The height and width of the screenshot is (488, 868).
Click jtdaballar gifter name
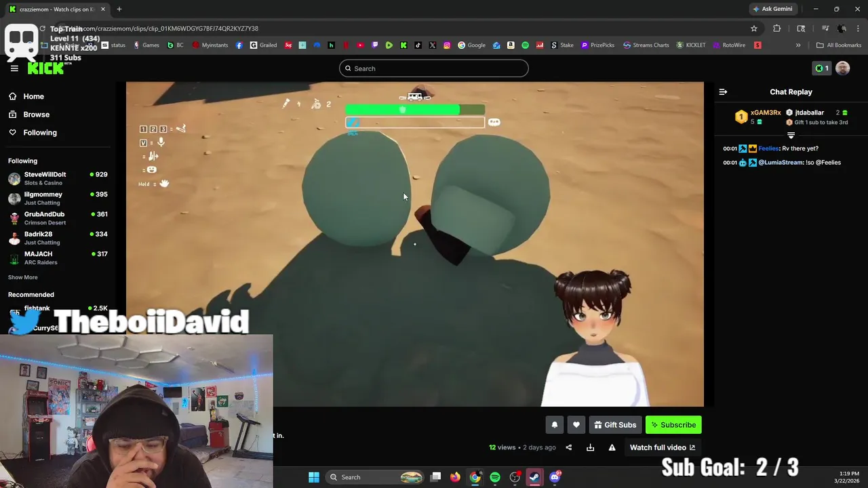(810, 113)
